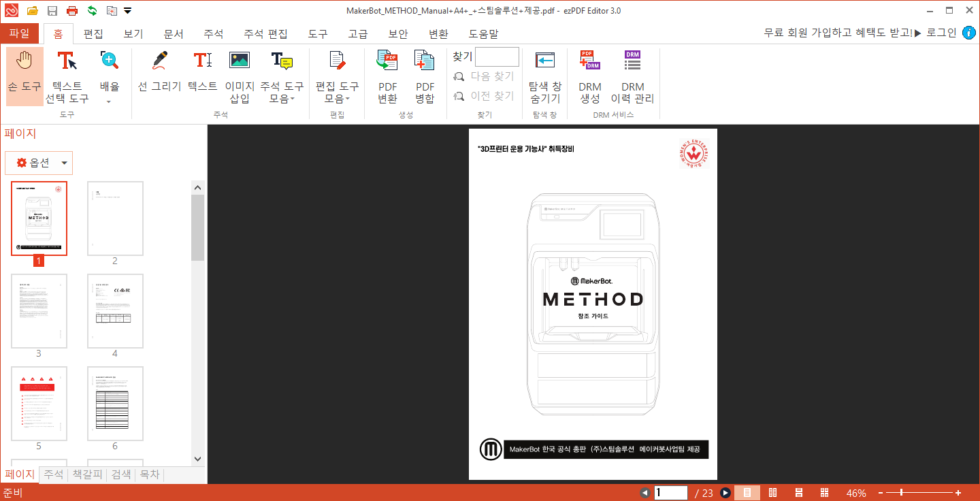The width and height of the screenshot is (980, 501).
Task: Switch to two-page facing view mode
Action: [x=772, y=493]
